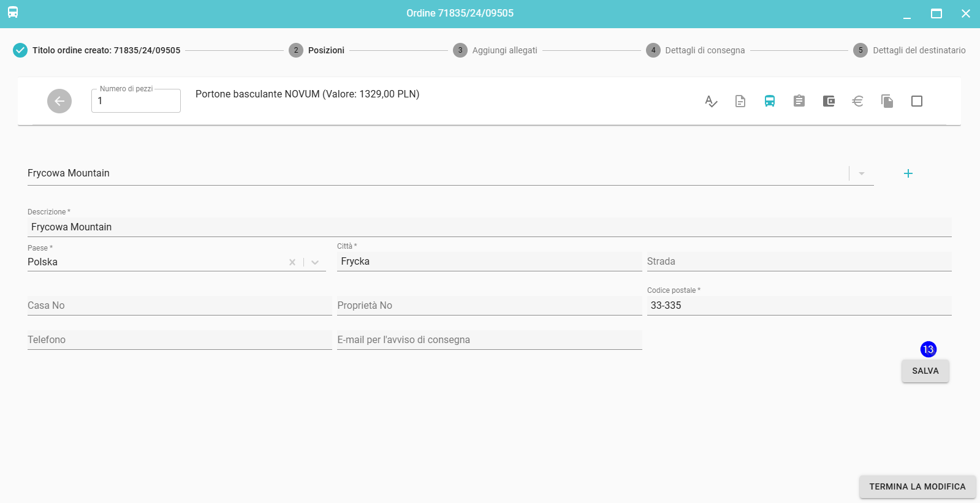Click the copy position icon
980x503 pixels.
(887, 101)
